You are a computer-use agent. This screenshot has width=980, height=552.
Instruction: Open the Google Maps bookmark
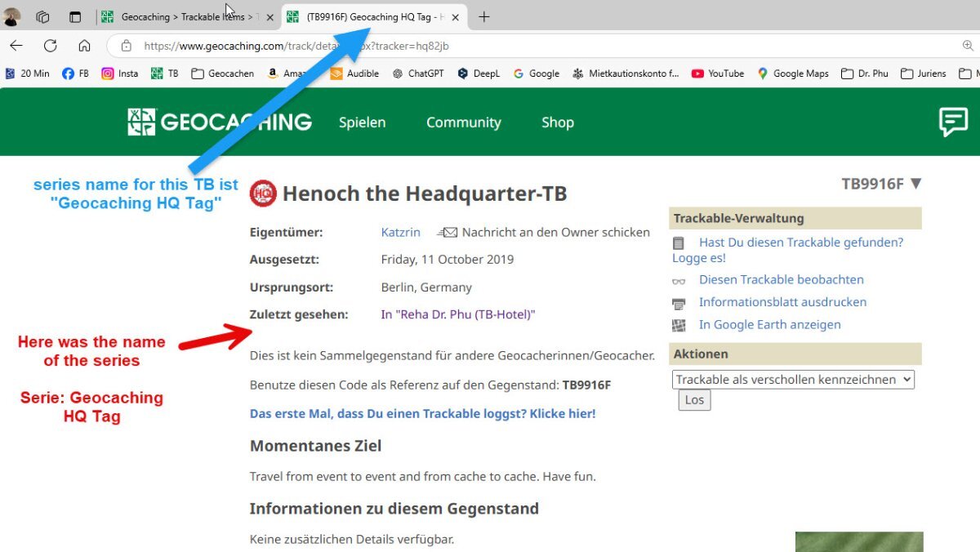[x=793, y=73]
